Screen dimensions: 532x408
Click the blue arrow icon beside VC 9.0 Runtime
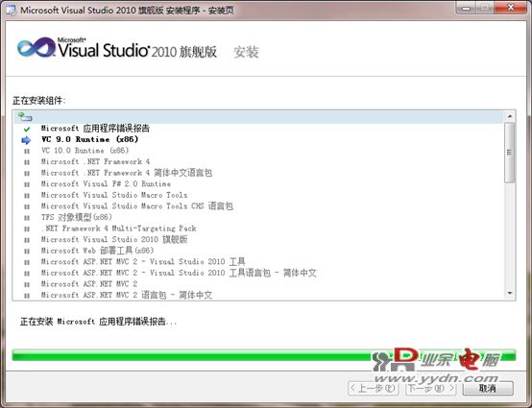click(26, 140)
